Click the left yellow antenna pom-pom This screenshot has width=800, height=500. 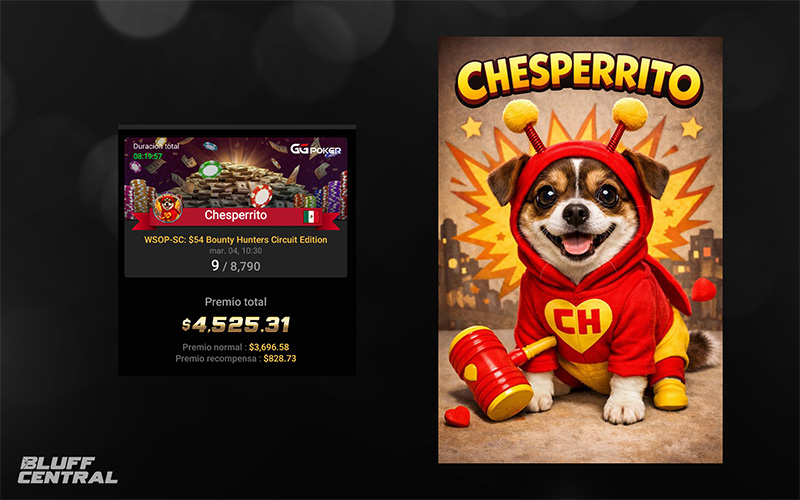(520, 114)
